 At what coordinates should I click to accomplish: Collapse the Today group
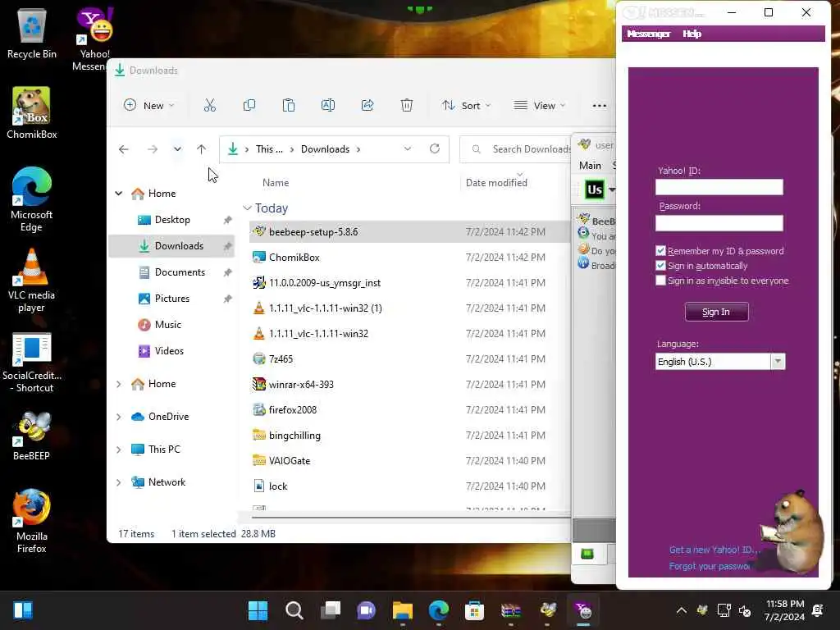(247, 208)
